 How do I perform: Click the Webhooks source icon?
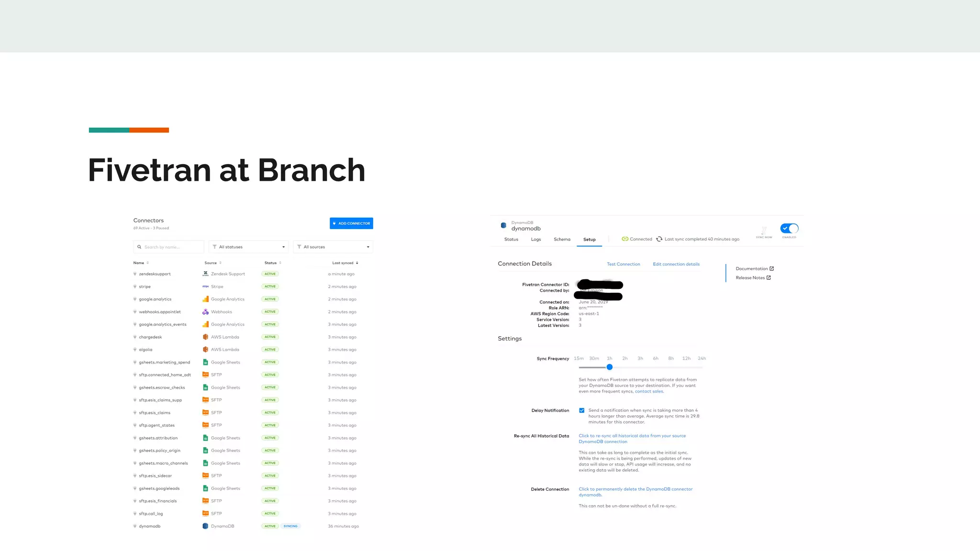point(205,312)
